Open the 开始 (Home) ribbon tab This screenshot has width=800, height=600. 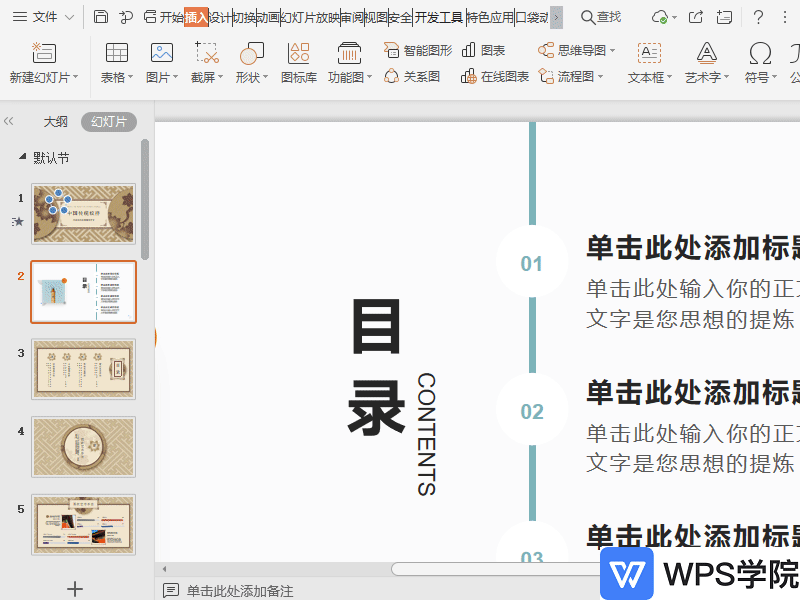(171, 17)
